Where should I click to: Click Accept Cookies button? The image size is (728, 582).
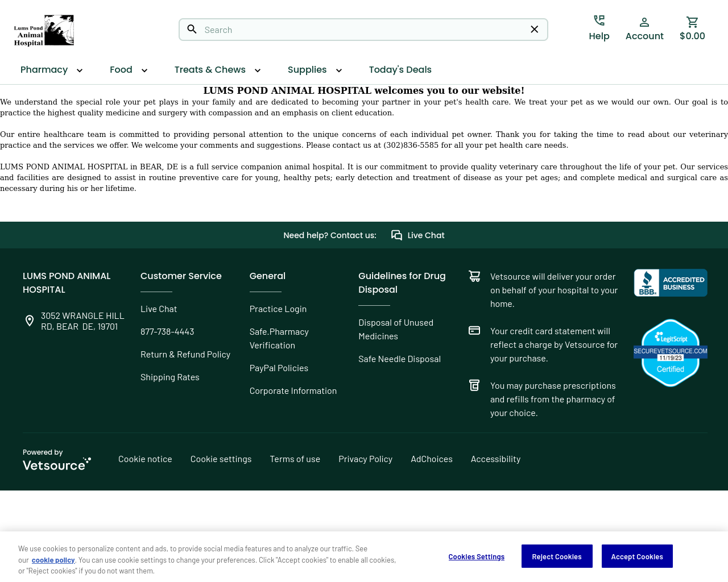tap(637, 556)
